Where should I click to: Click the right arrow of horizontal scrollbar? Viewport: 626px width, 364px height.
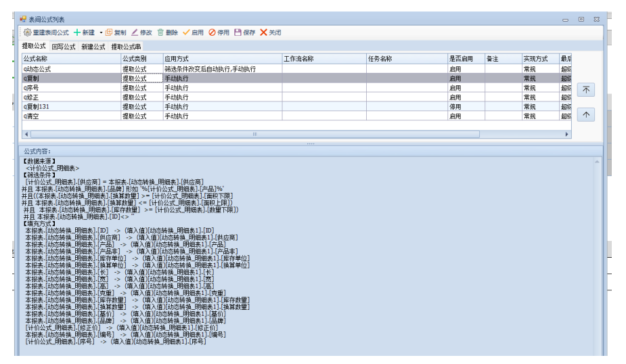pos(568,135)
